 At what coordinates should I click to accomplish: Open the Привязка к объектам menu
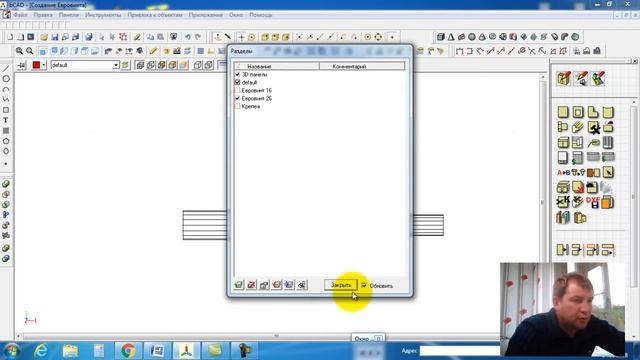(x=155, y=15)
